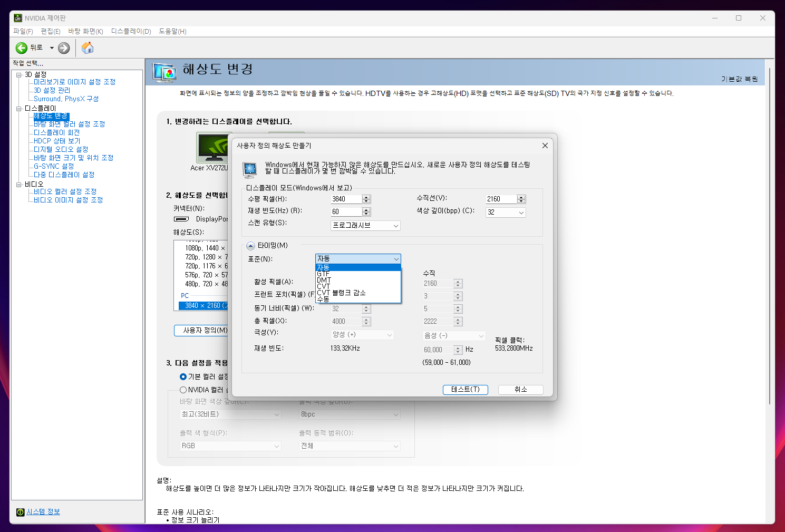Open 바탕 화면 색상 깊이 최고(32비트) dropdown
Screen dimensions: 785x532
[230, 415]
